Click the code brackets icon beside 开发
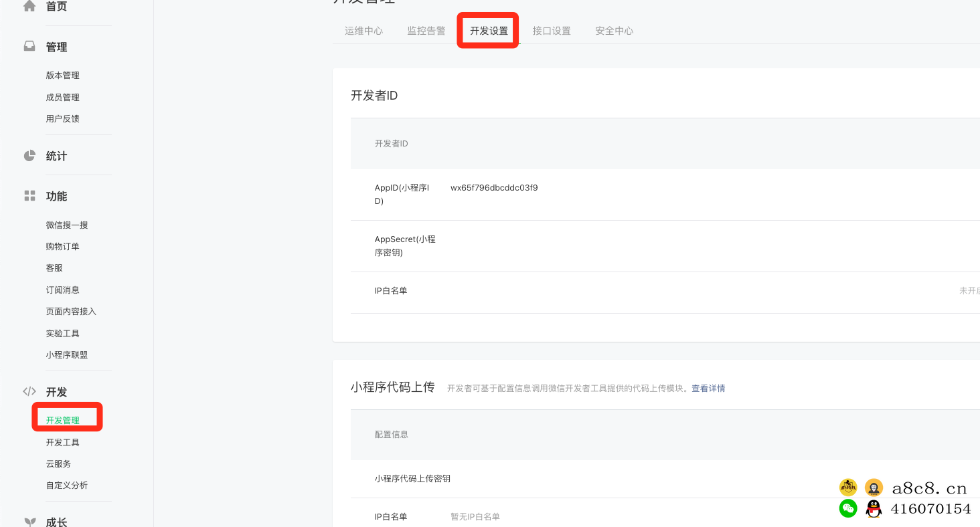 point(29,392)
